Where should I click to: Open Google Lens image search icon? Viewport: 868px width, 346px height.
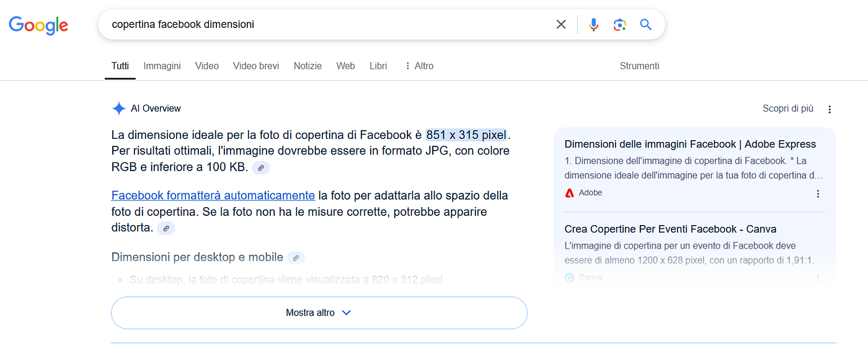[x=619, y=24]
